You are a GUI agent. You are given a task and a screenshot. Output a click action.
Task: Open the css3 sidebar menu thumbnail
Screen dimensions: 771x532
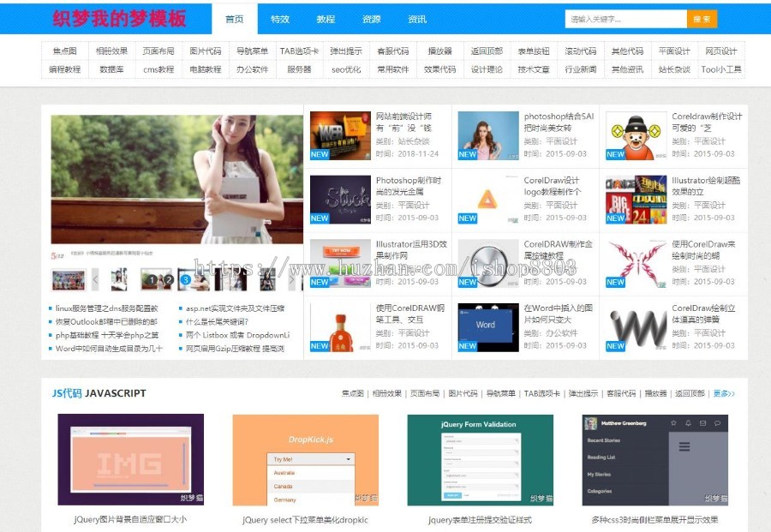pos(655,460)
